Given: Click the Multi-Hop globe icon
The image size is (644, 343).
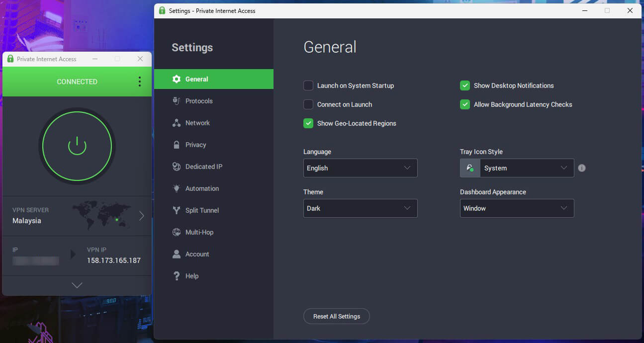Looking at the screenshot, I should click(x=177, y=232).
